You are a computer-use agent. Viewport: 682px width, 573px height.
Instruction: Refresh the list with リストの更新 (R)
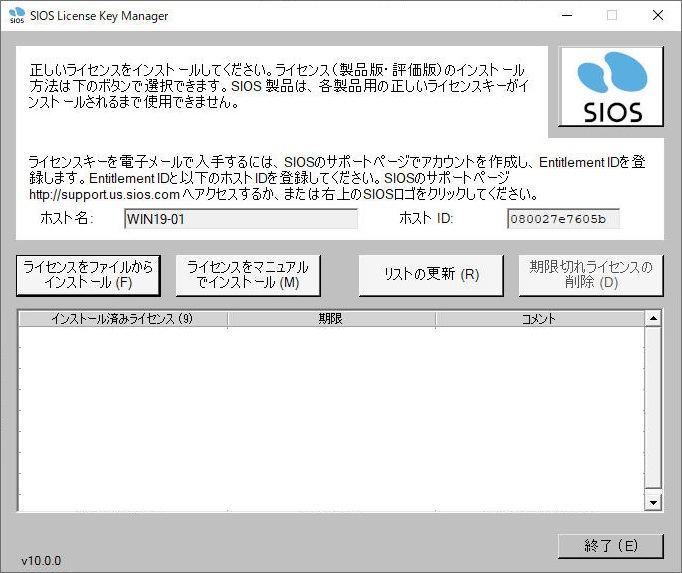(x=431, y=275)
